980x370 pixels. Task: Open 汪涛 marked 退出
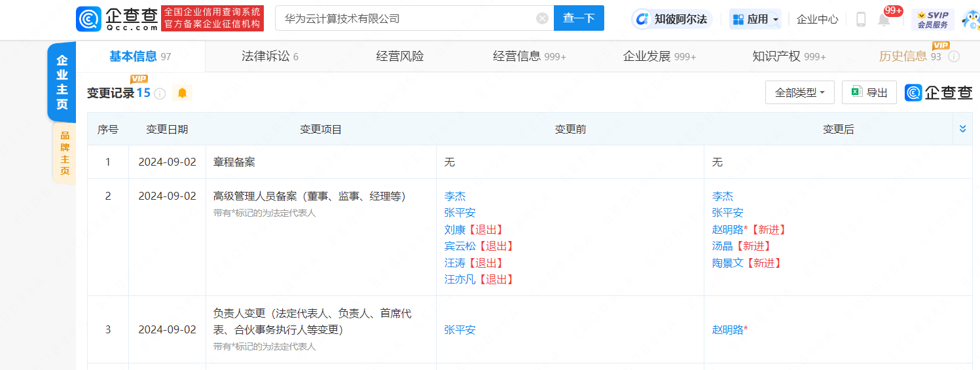coord(454,263)
